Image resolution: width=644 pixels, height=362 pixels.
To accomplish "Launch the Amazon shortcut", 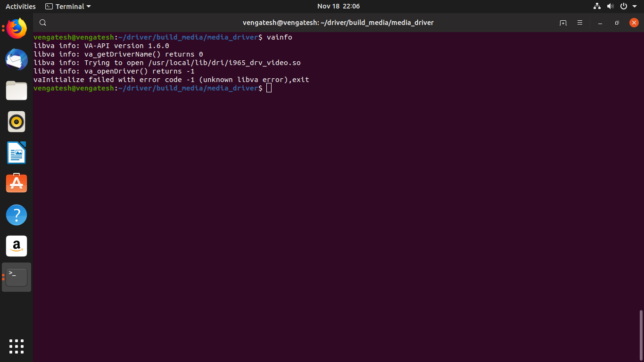I will [x=17, y=246].
